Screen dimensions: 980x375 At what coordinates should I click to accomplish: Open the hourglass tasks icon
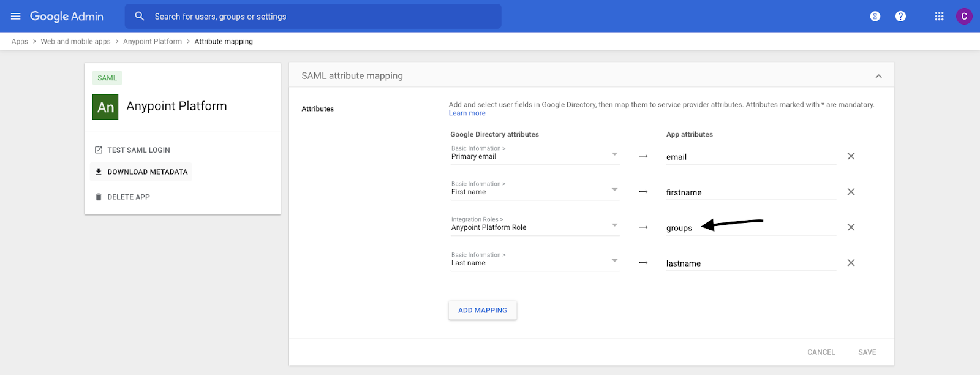pyautogui.click(x=875, y=17)
